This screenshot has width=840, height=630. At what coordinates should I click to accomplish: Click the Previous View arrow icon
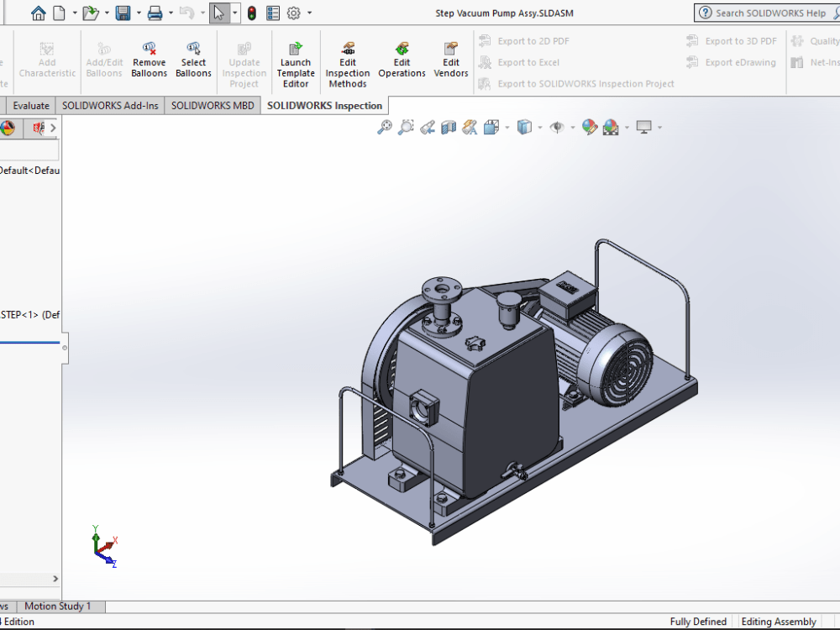pyautogui.click(x=428, y=127)
